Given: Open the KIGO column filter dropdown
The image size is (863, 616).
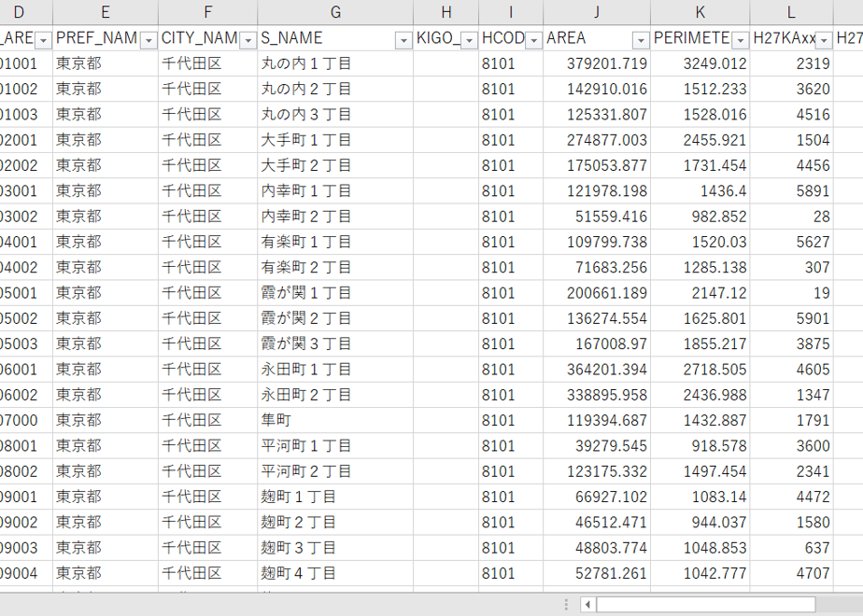Looking at the screenshot, I should point(469,40).
